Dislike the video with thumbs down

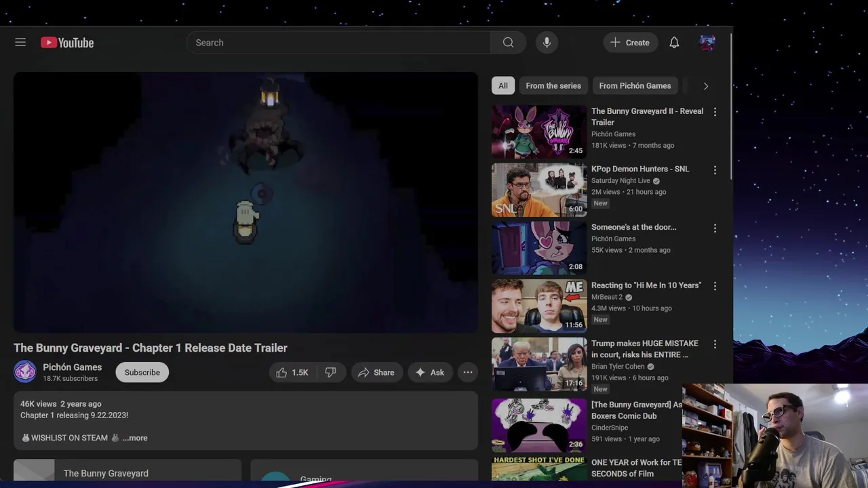(x=330, y=372)
